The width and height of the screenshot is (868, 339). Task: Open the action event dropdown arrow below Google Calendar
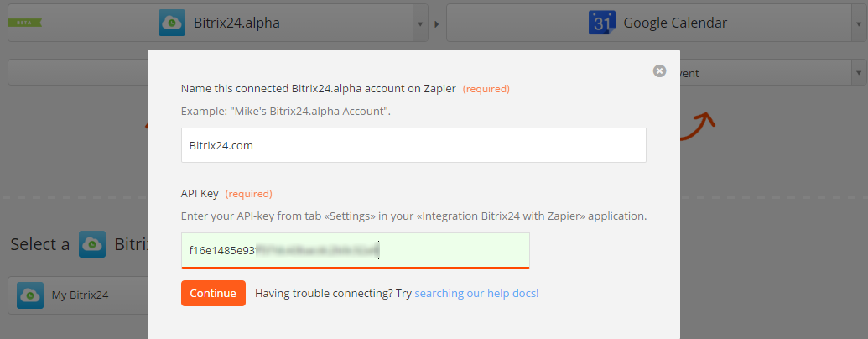[x=859, y=73]
